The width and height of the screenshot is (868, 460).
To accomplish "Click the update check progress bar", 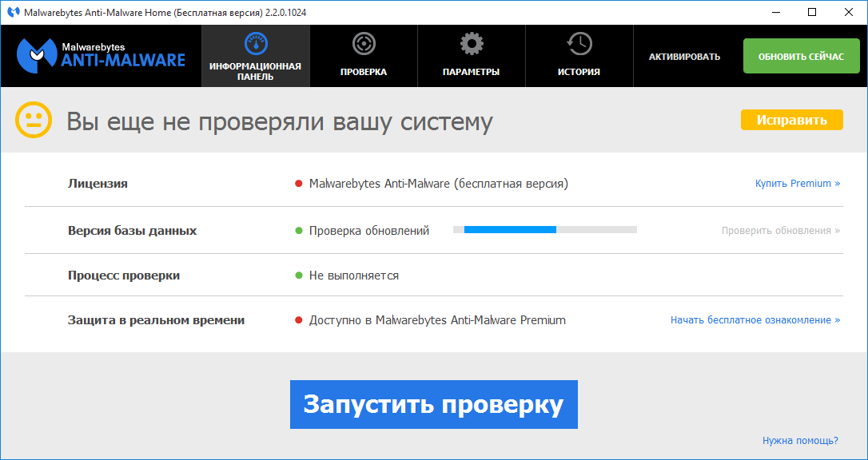I will [x=545, y=229].
